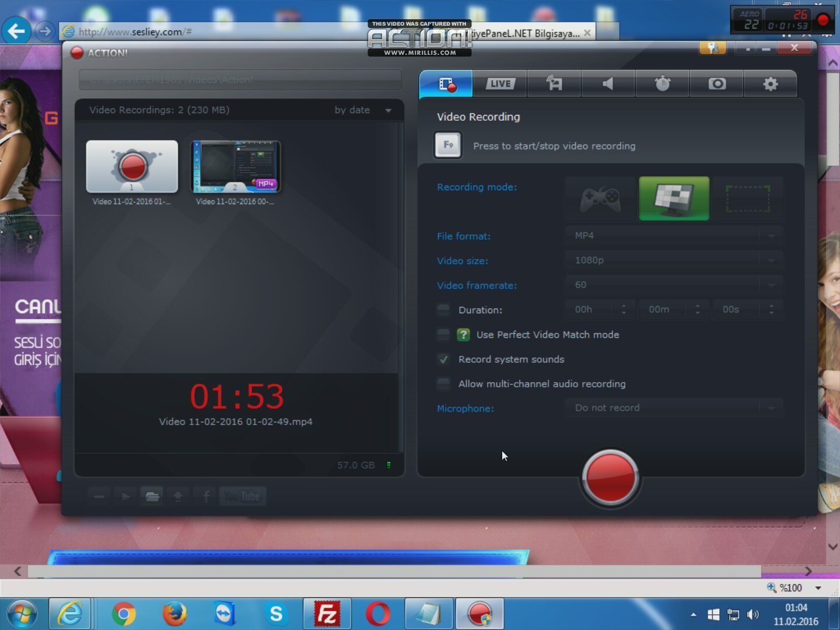Adjust the Duration hours stepper
This screenshot has height=630, width=840.
pos(624,309)
